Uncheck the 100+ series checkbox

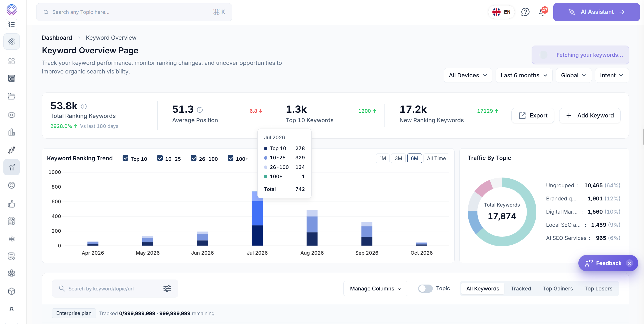click(230, 158)
